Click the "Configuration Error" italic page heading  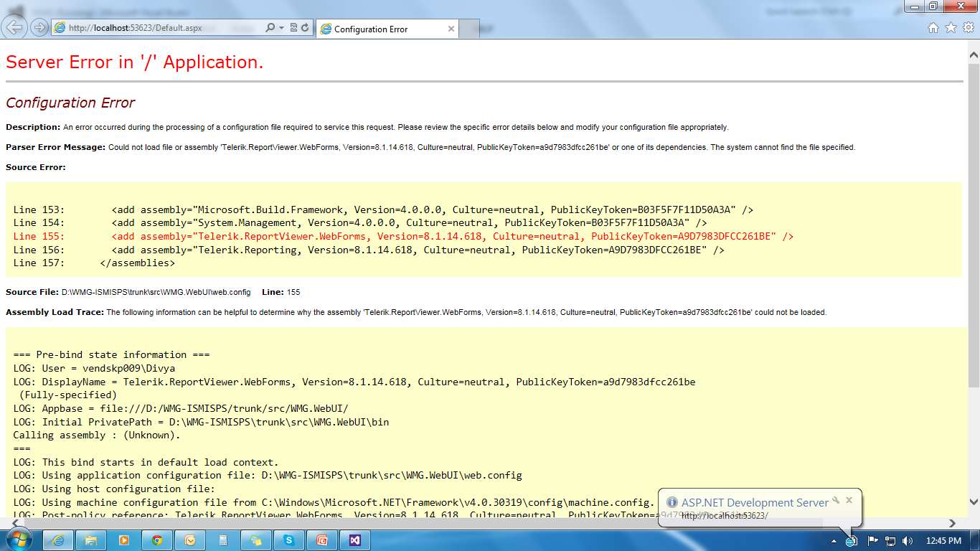(70, 103)
